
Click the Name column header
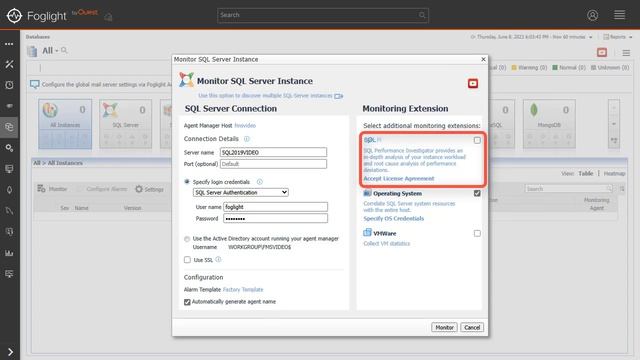(x=81, y=208)
